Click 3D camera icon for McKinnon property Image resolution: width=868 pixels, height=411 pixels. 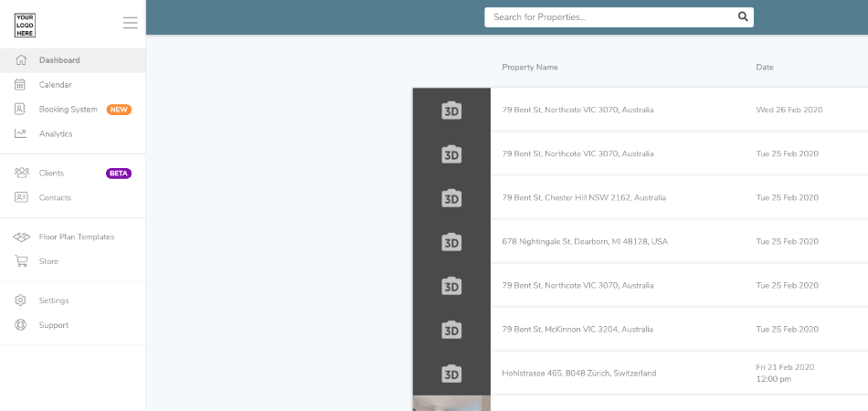[451, 330]
